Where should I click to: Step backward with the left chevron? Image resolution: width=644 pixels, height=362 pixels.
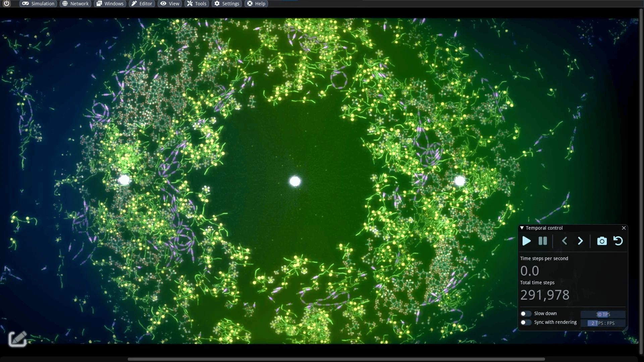tap(565, 241)
